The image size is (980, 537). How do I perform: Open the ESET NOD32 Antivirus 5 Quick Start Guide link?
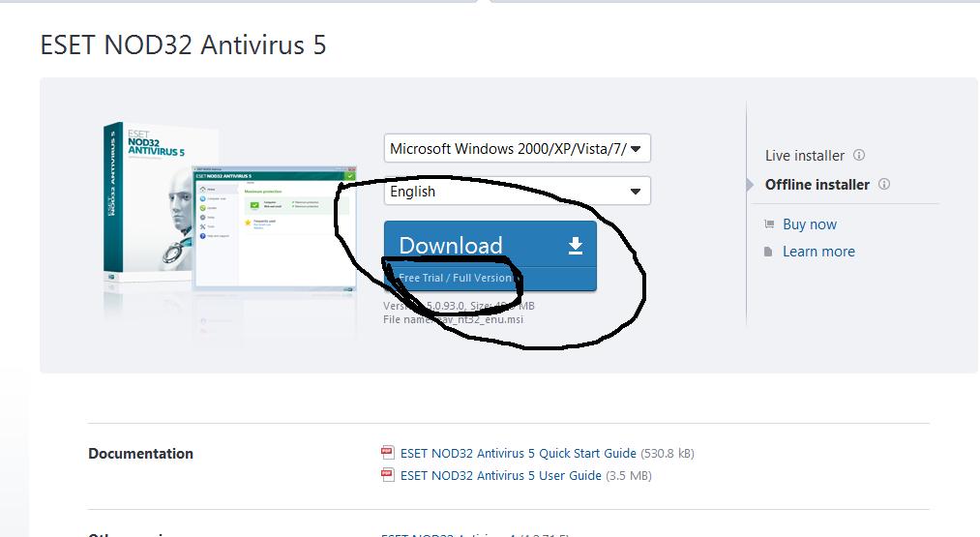coord(518,453)
